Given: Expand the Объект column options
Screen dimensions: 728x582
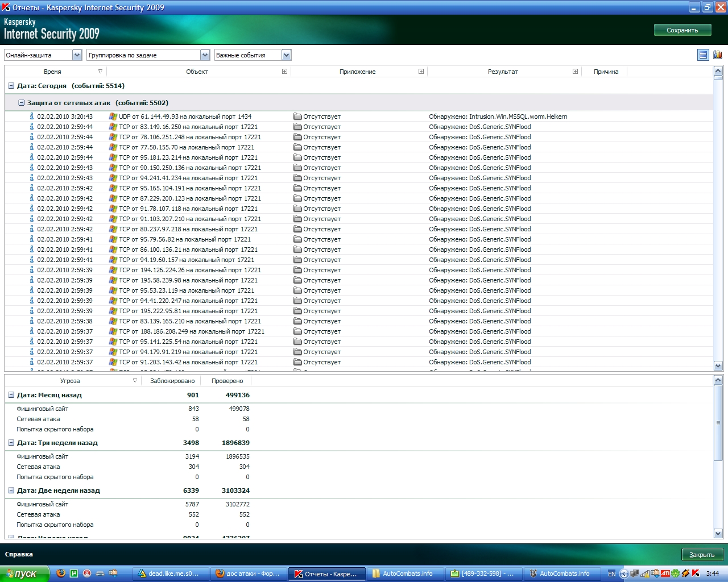Looking at the screenshot, I should tap(285, 72).
